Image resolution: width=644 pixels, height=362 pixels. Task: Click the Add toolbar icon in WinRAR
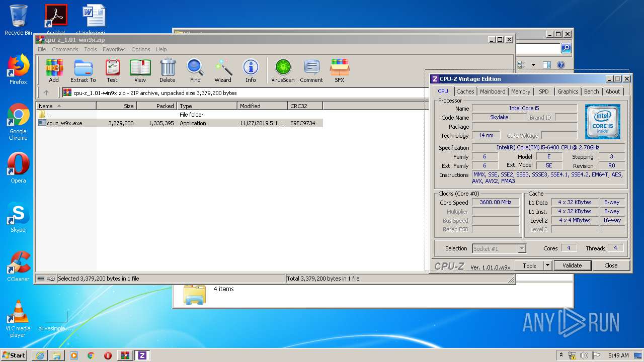54,70
